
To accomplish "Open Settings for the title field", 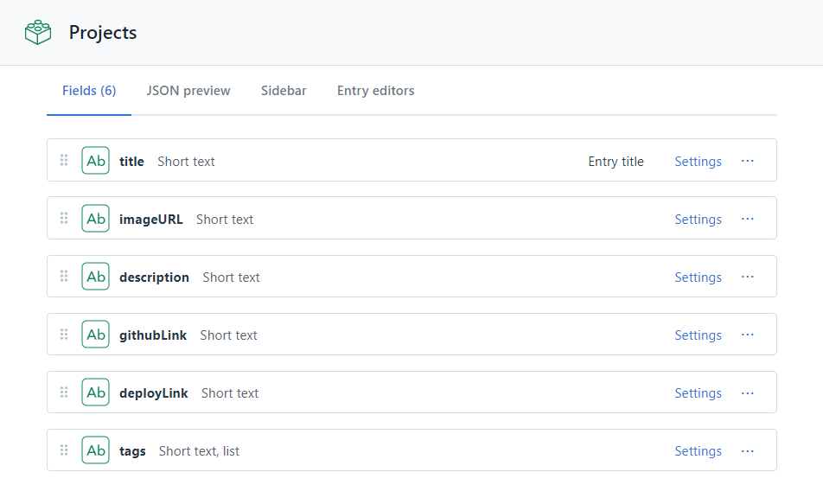I will click(x=698, y=162).
